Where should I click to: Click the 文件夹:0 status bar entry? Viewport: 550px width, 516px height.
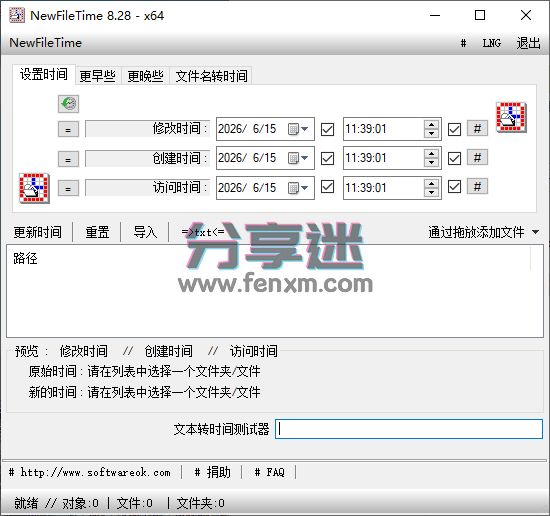click(x=200, y=503)
